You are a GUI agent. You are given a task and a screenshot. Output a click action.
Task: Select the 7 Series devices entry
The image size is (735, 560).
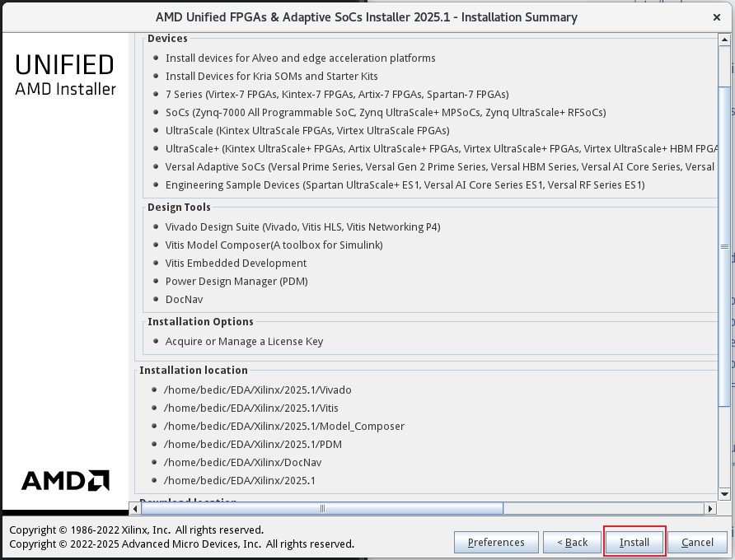click(336, 94)
